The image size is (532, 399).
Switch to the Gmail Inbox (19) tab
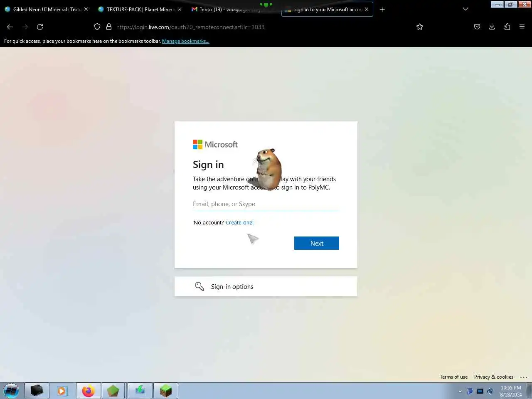233,9
